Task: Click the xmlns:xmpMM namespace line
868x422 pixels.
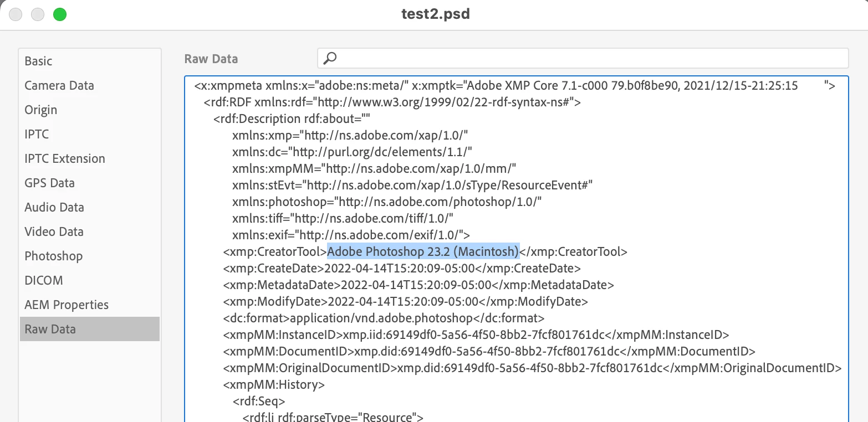Action: [375, 169]
